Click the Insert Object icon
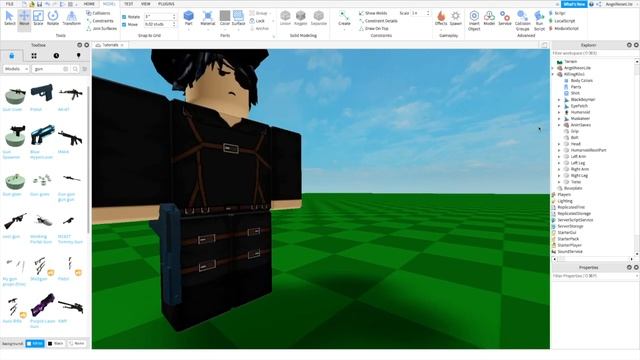This screenshot has width=640, height=360. point(474,20)
